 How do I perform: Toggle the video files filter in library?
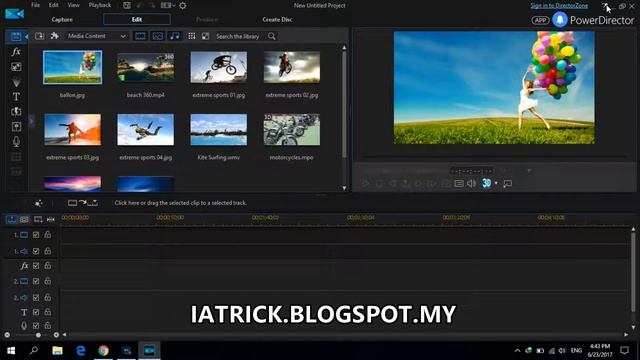pyautogui.click(x=140, y=36)
